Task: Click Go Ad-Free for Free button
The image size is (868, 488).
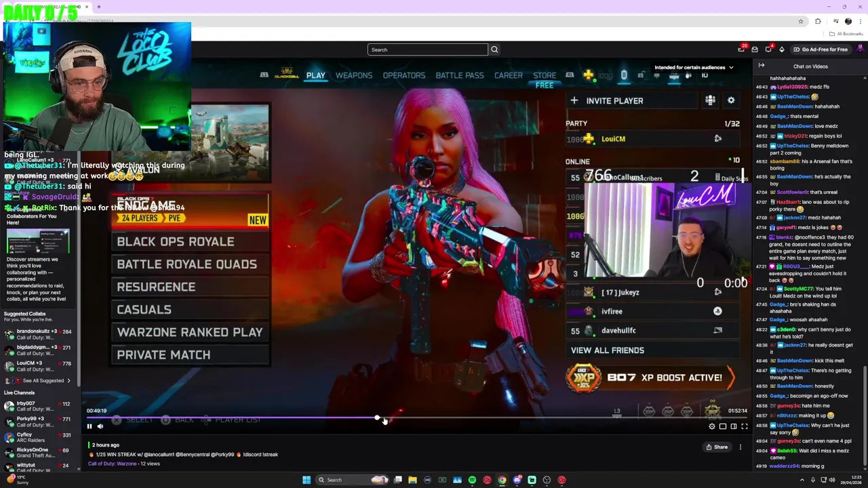Action: [x=821, y=49]
